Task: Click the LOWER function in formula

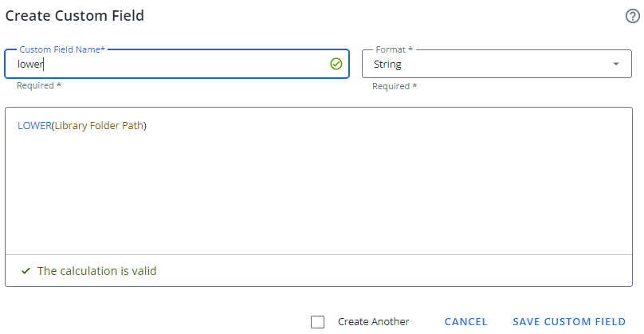Action: (34, 126)
